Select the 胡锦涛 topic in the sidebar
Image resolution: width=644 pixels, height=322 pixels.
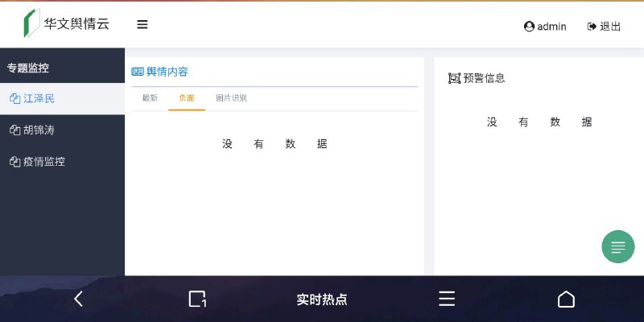(63, 130)
